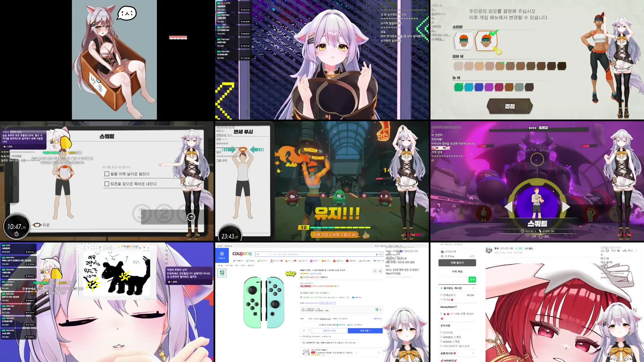Open the search category dropdown beside Coupang search field
The image size is (644, 362).
click(269, 254)
